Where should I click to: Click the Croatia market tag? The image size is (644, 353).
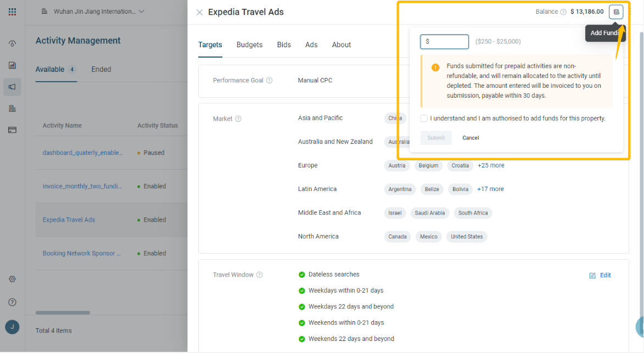[460, 166]
